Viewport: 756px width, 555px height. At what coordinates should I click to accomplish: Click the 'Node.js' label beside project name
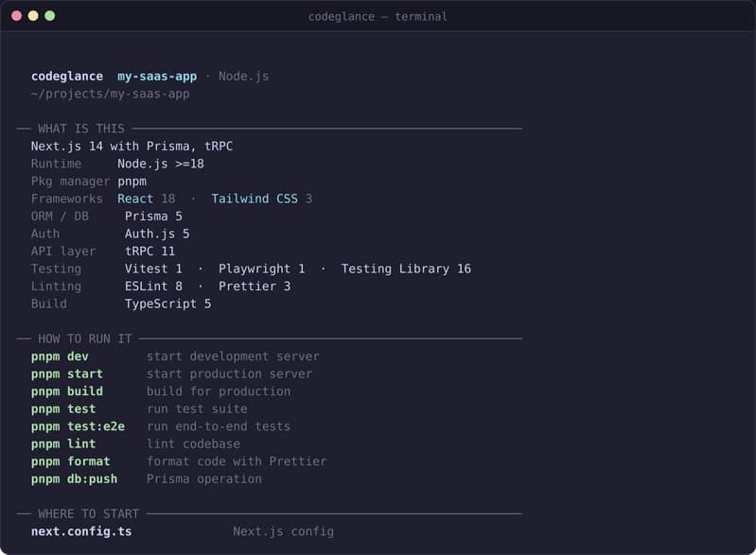click(243, 77)
